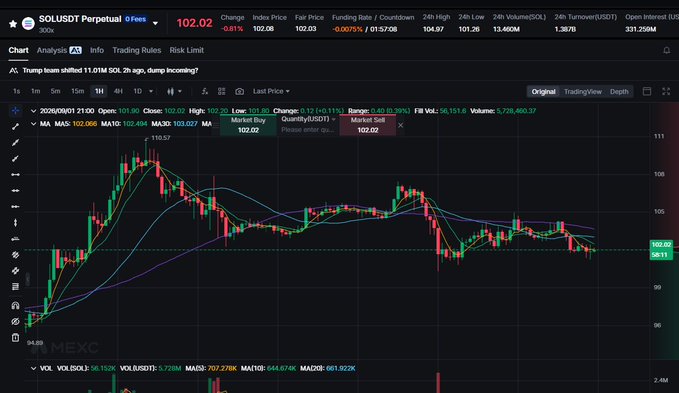The width and height of the screenshot is (679, 393).
Task: Click Market Sell at 102.02
Action: tap(368, 125)
